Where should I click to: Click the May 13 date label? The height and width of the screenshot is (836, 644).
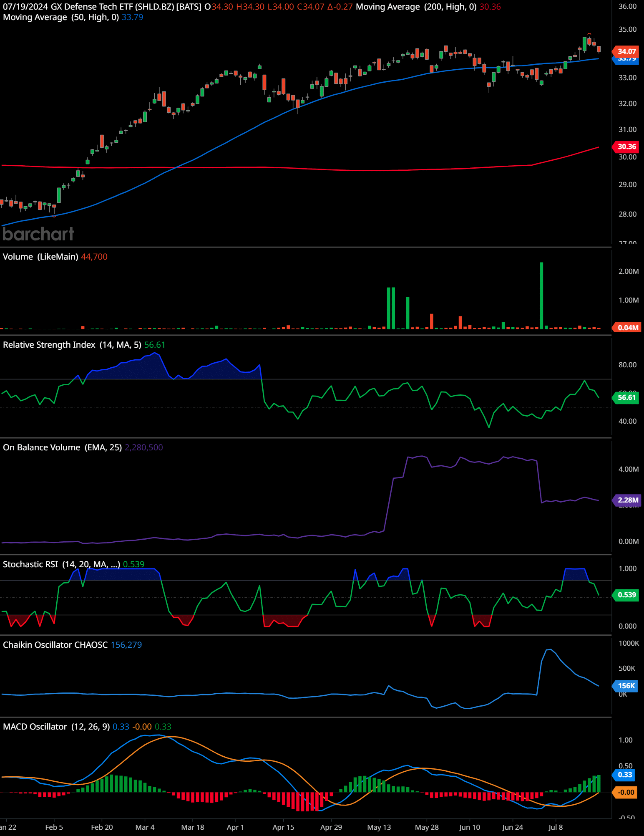(x=379, y=827)
